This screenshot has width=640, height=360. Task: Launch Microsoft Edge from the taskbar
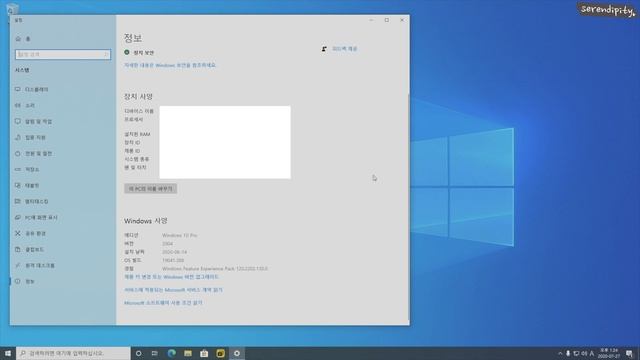[171, 353]
